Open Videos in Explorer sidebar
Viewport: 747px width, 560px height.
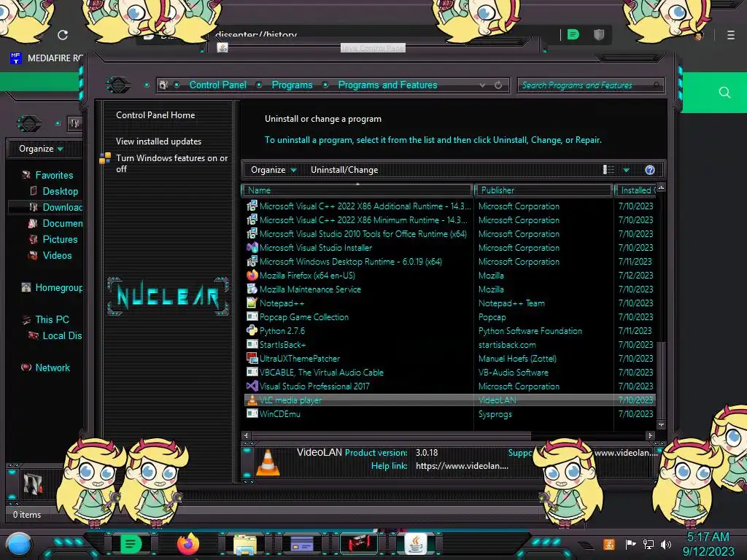click(57, 256)
